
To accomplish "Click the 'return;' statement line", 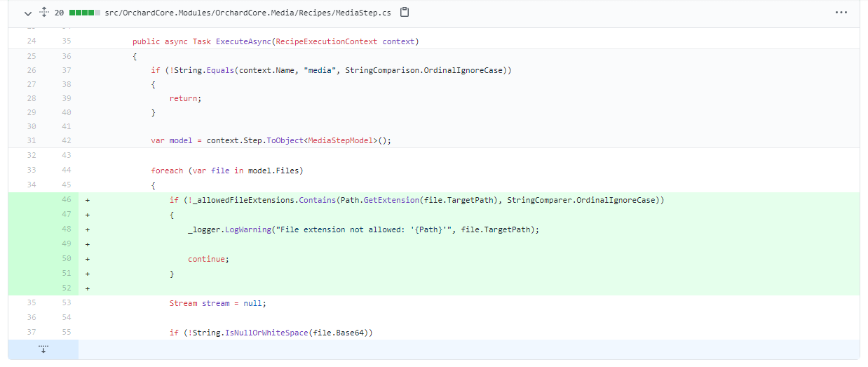I will [x=185, y=98].
